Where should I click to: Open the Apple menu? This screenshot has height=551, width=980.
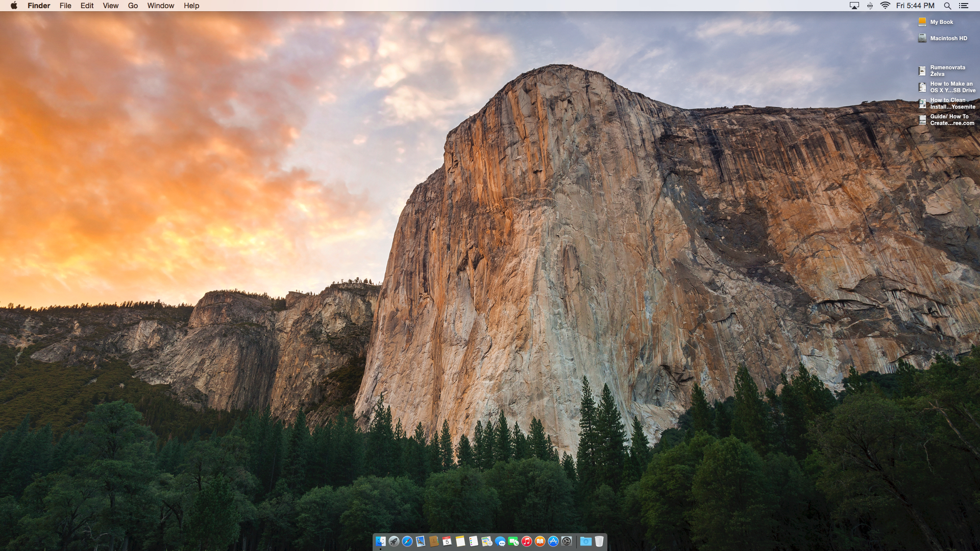point(14,6)
